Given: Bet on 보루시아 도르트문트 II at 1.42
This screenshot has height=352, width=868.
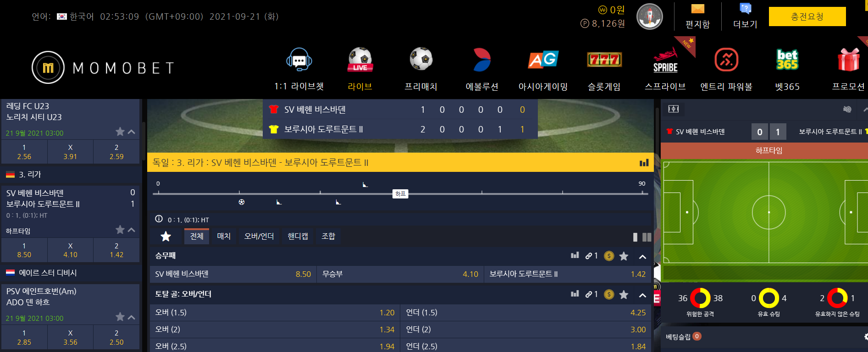Looking at the screenshot, I should point(568,274).
